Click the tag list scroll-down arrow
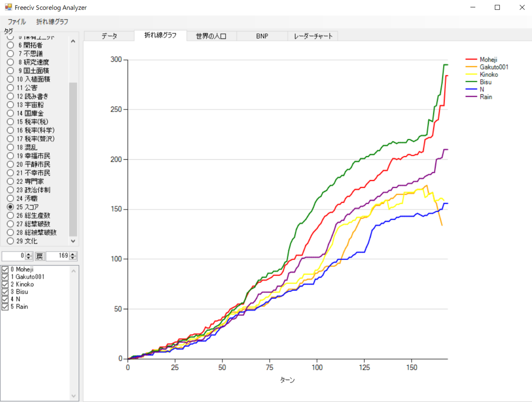The image size is (532, 402). [73, 241]
